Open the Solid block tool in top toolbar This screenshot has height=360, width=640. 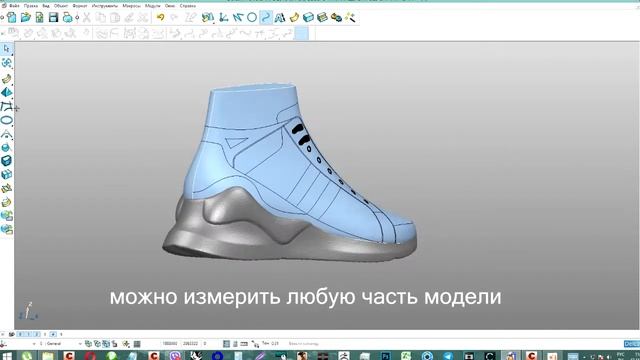pos(308,17)
